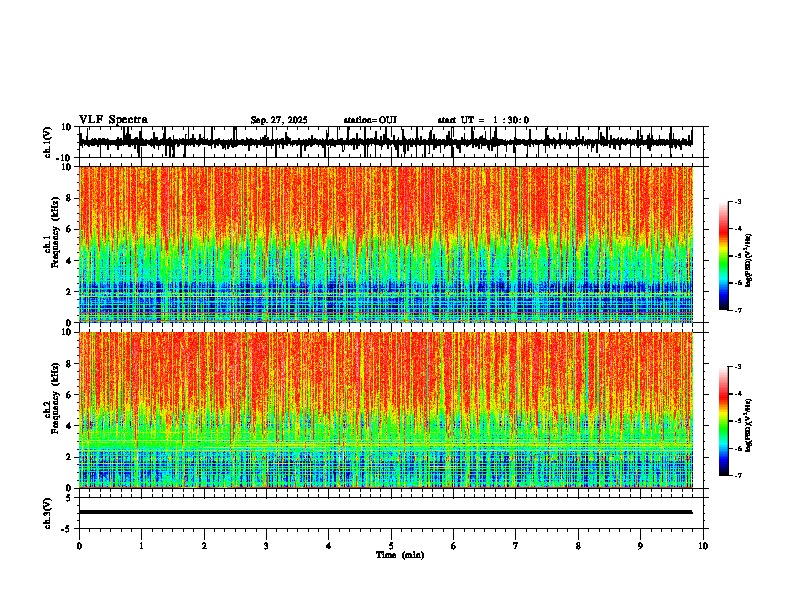Click the "Time (min)" axis label
792x612 pixels.
tap(400, 555)
